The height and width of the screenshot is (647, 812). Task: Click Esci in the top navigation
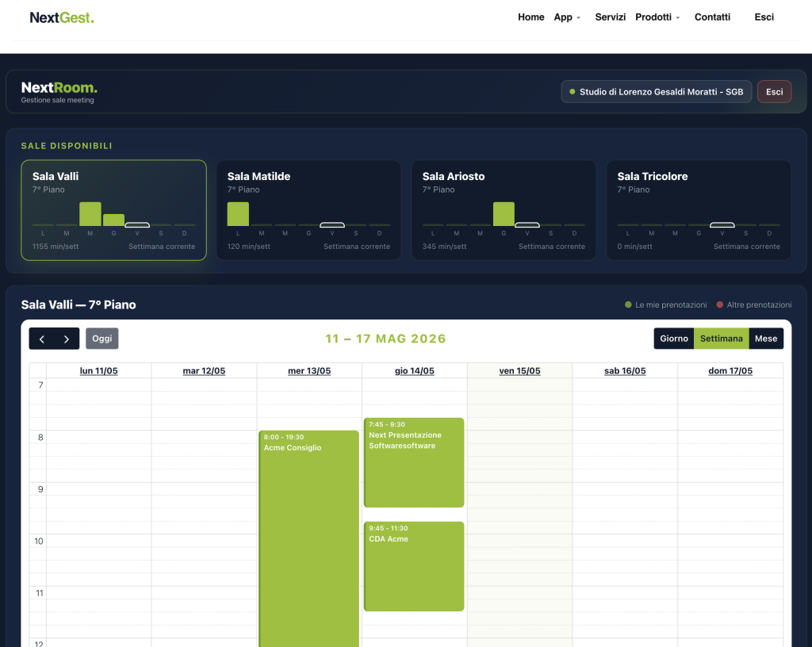click(x=764, y=17)
